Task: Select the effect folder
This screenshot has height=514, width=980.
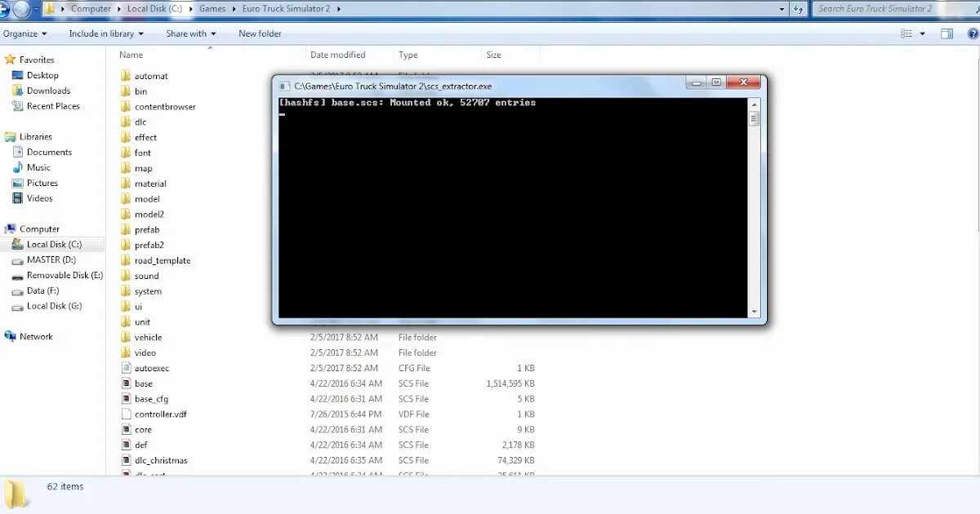Action: pyautogui.click(x=139, y=137)
